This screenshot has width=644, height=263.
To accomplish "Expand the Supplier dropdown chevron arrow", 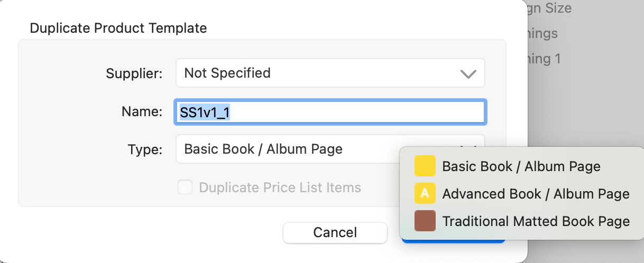I will (x=468, y=74).
